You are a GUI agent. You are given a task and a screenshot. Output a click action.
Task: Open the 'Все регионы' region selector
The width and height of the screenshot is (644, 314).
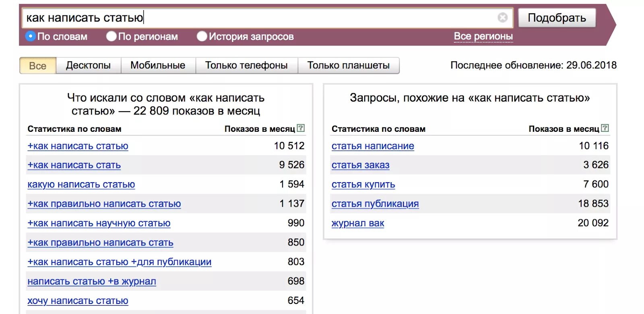tap(483, 36)
